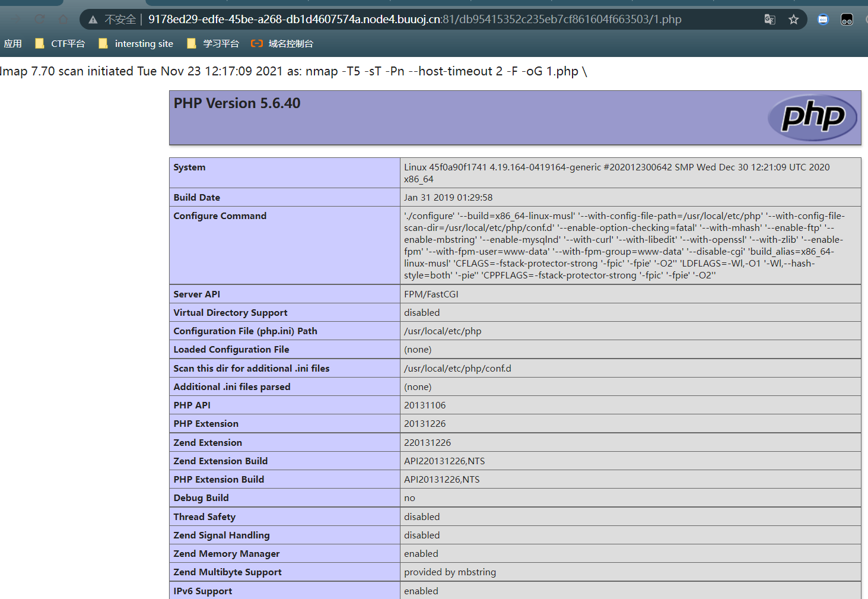Image resolution: width=868 pixels, height=599 pixels.
Task: Open the 域名控制台 bookmark
Action: point(282,43)
